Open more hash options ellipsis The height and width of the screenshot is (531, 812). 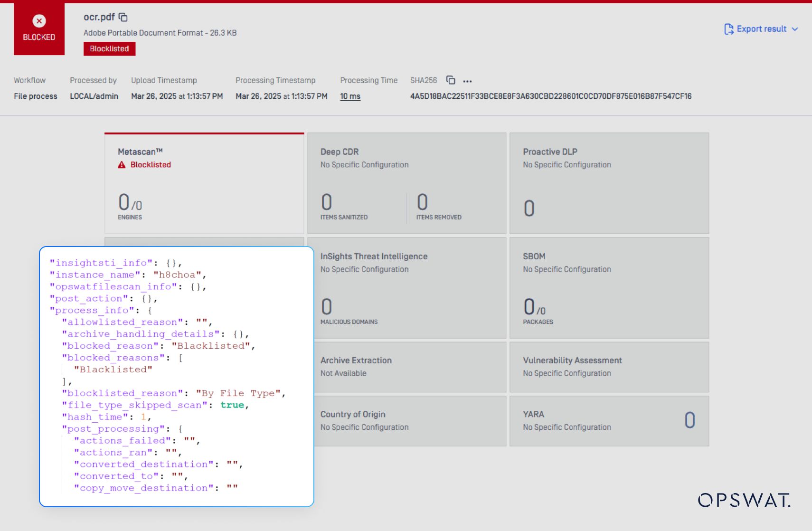click(x=467, y=81)
